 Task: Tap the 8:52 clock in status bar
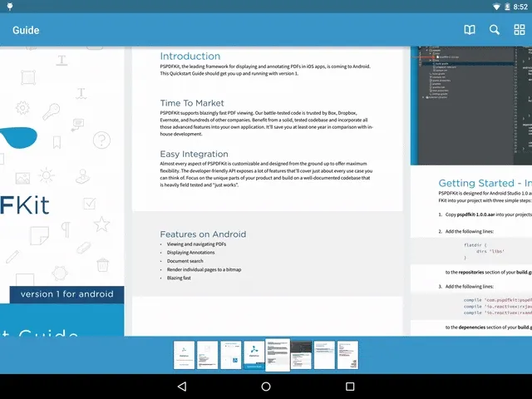(520, 7)
